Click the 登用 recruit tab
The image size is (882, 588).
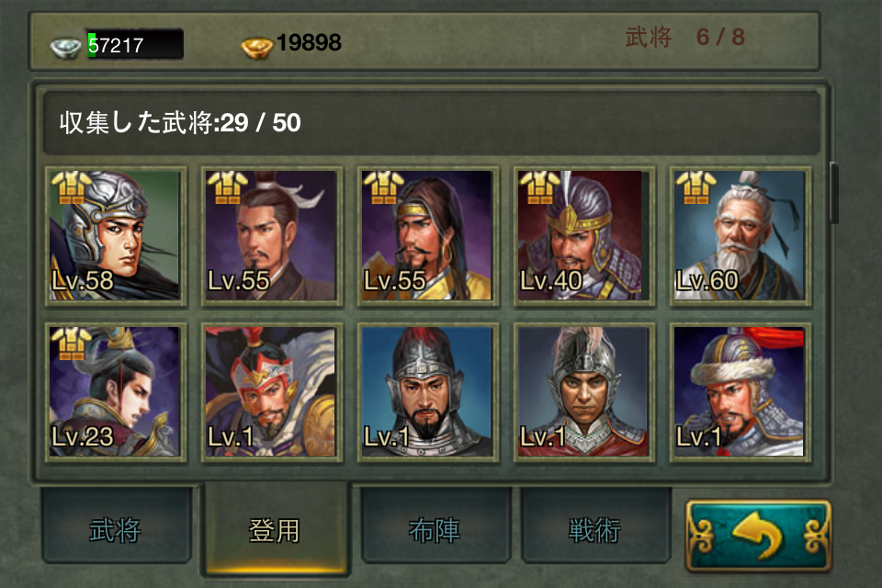tap(275, 529)
